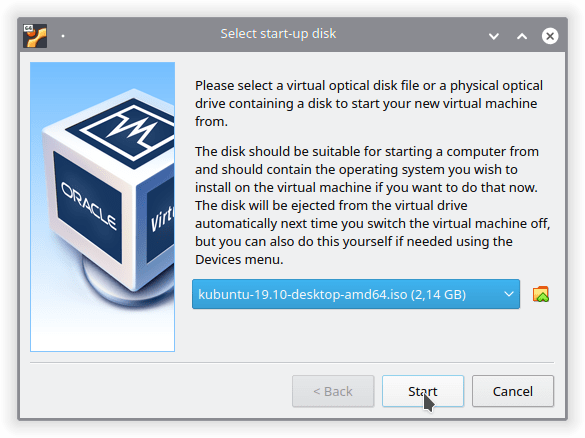Click the Select start-up disk title text
Image resolution: width=585 pixels, height=438 pixels.
click(278, 34)
